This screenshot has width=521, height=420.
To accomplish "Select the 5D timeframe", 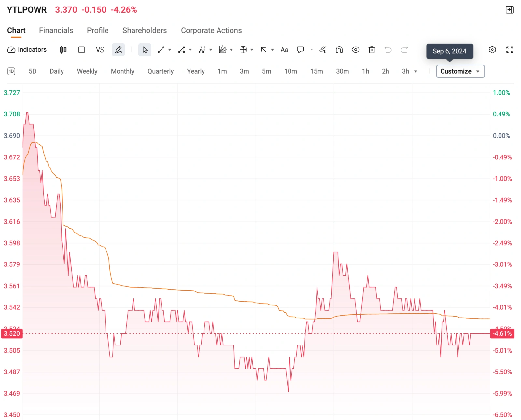I will coord(33,71).
